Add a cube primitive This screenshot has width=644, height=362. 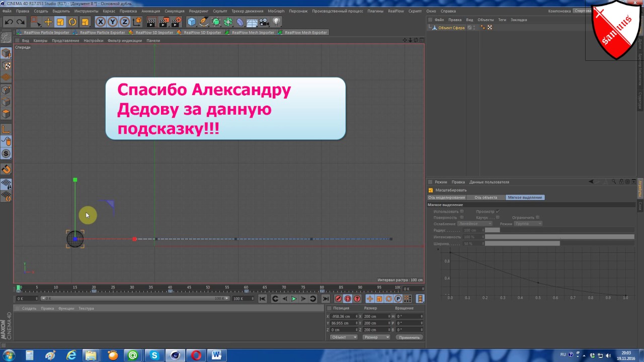[x=192, y=22]
